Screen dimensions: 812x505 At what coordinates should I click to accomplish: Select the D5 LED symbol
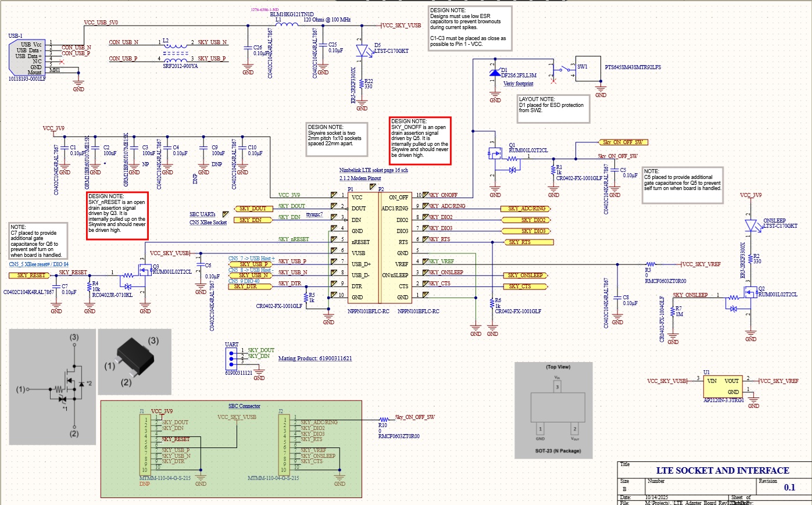(x=363, y=51)
